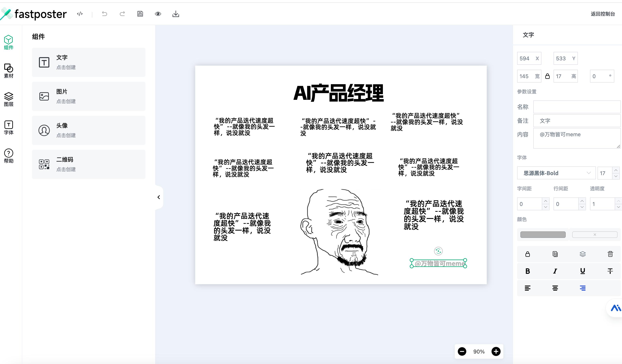Toggle the aspect ratio lock icon

click(x=547, y=76)
